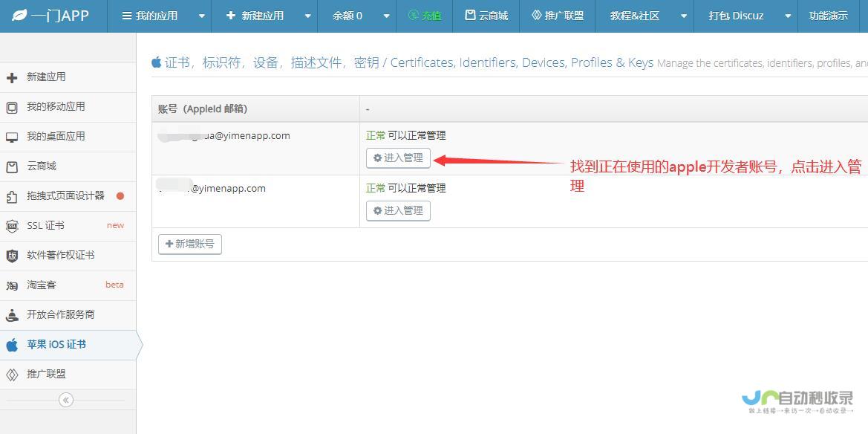Click the 新增账号 button

190,244
